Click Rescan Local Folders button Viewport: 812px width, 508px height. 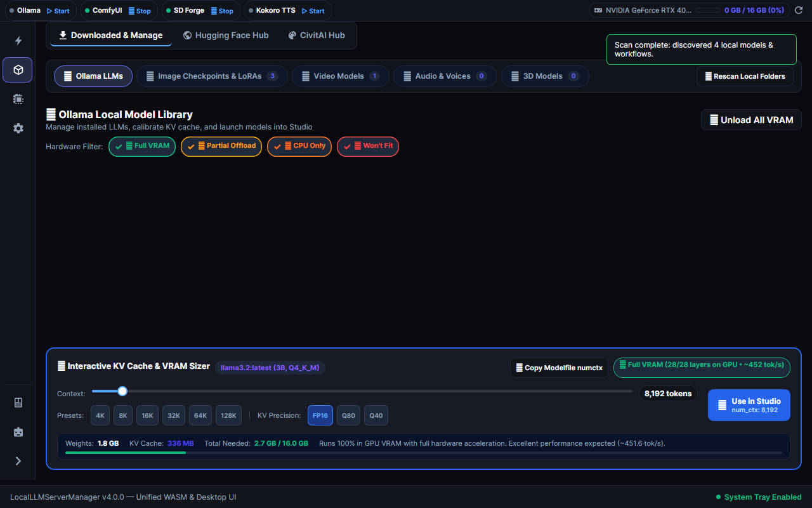[745, 76]
